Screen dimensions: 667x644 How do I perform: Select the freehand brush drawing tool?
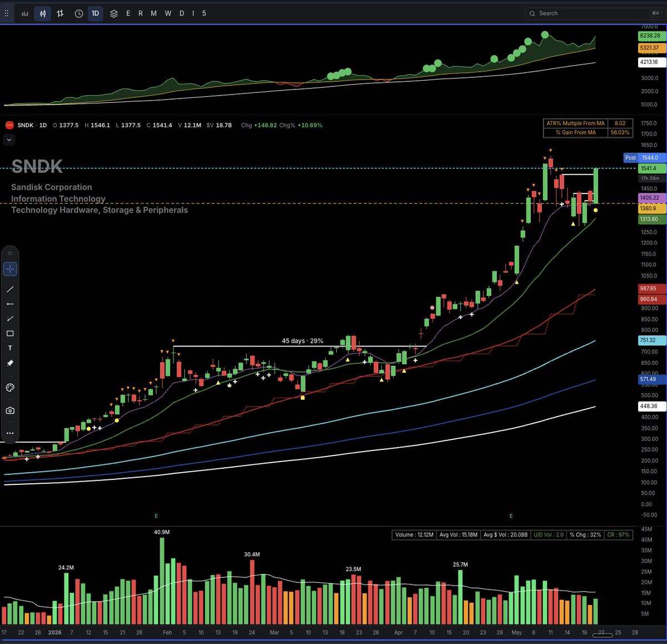(x=10, y=319)
